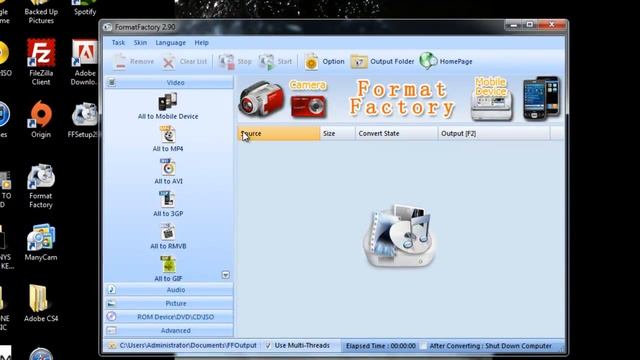Click the Clear List icon
The width and height of the screenshot is (640, 360).
point(169,62)
